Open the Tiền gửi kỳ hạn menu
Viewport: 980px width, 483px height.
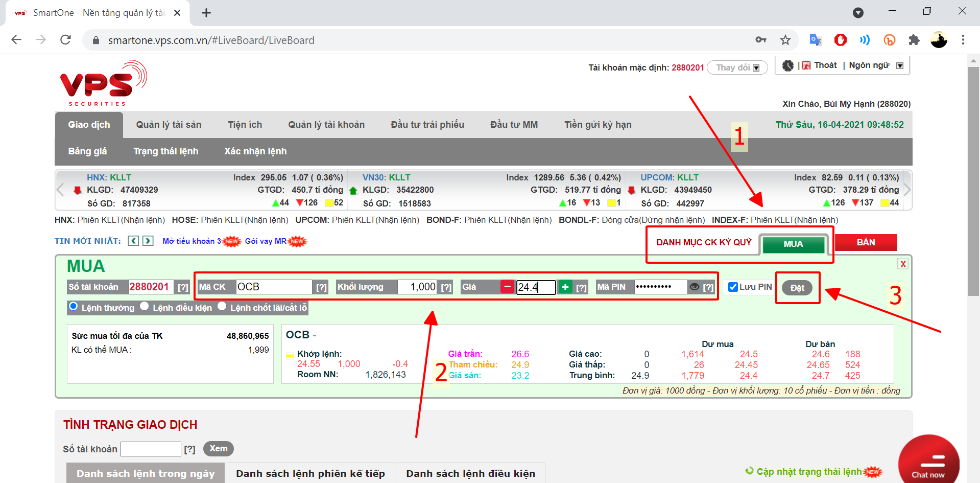[x=597, y=125]
